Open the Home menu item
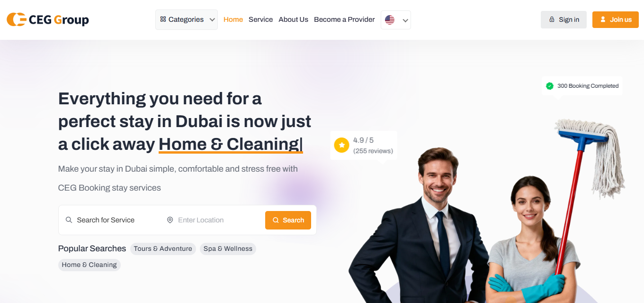 coord(233,19)
